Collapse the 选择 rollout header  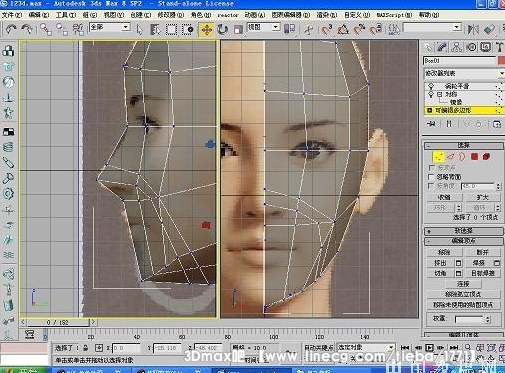pyautogui.click(x=464, y=145)
